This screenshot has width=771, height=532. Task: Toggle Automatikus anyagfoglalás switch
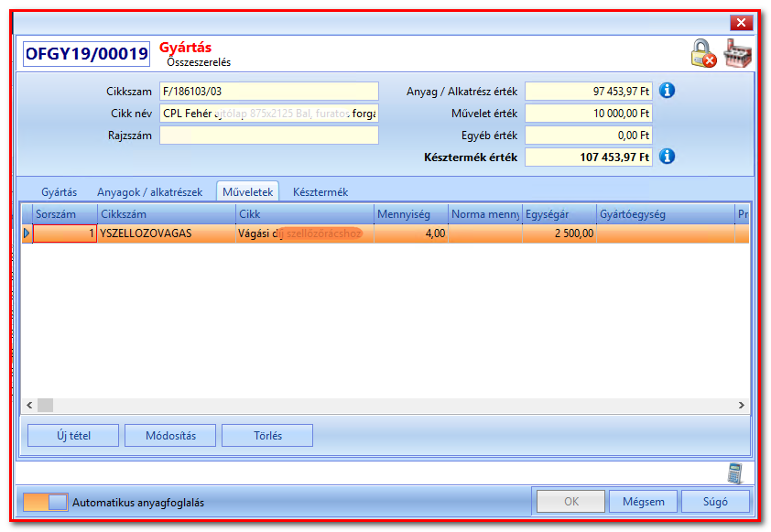[x=45, y=502]
